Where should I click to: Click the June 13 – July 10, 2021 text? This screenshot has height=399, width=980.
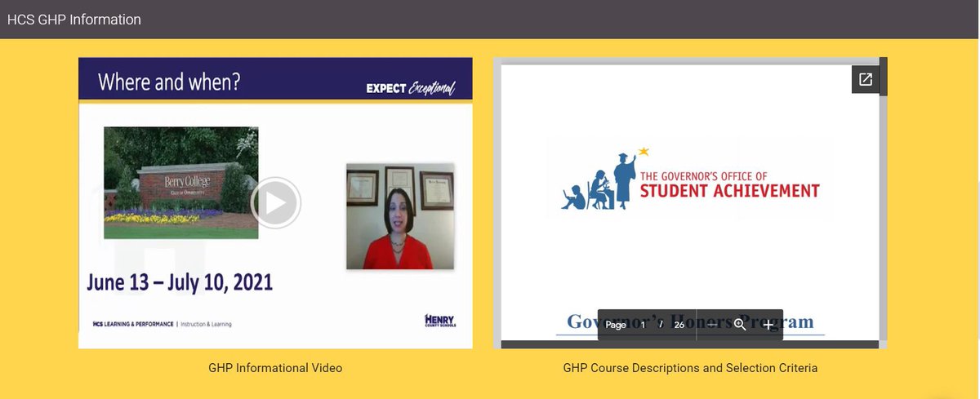180,283
